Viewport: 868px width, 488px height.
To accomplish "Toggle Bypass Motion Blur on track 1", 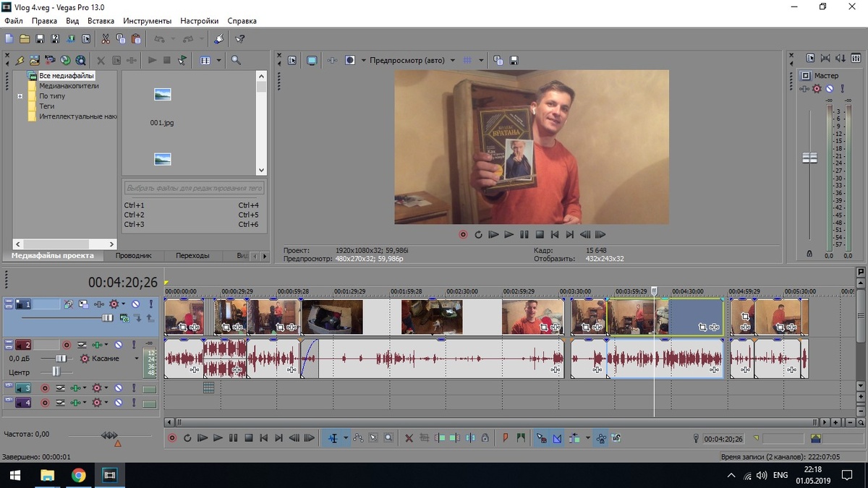I will click(69, 304).
